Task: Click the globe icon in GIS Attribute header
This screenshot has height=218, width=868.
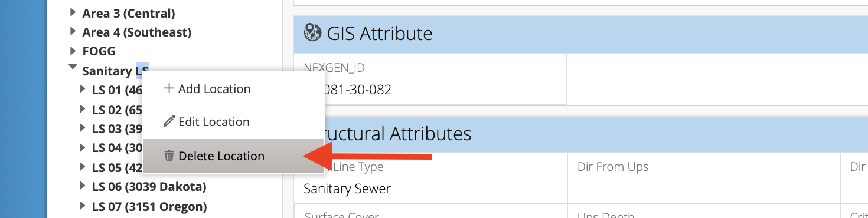Action: coord(312,33)
